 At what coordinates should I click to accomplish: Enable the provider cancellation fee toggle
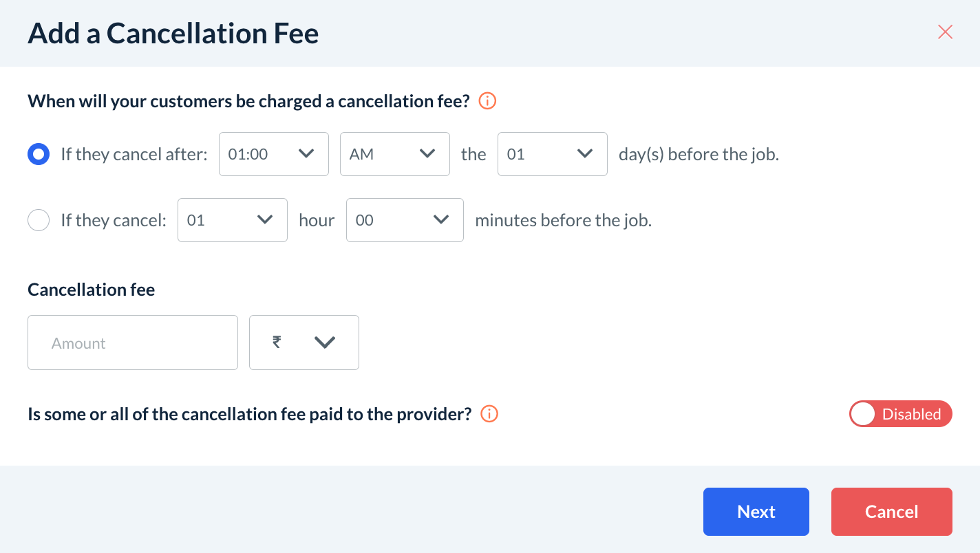click(900, 414)
